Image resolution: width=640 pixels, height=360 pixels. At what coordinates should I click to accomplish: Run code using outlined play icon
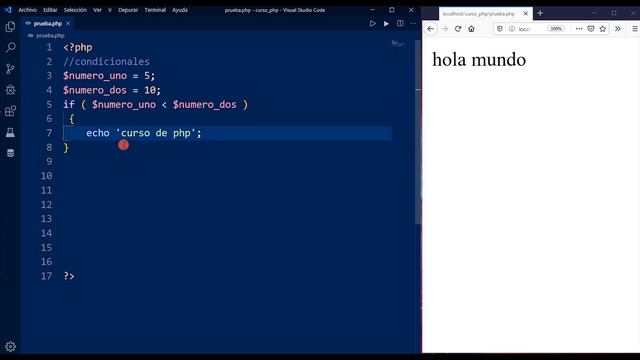point(372,24)
